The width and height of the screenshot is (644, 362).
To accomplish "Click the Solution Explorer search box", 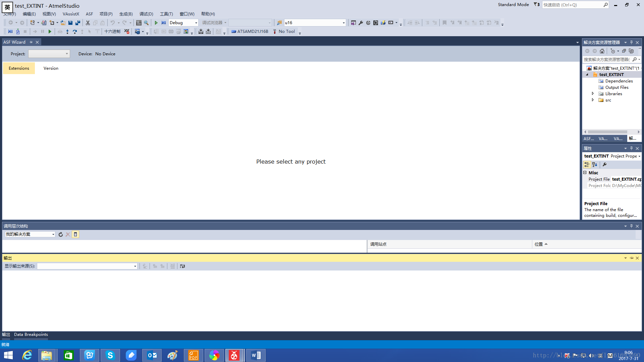I will [607, 60].
